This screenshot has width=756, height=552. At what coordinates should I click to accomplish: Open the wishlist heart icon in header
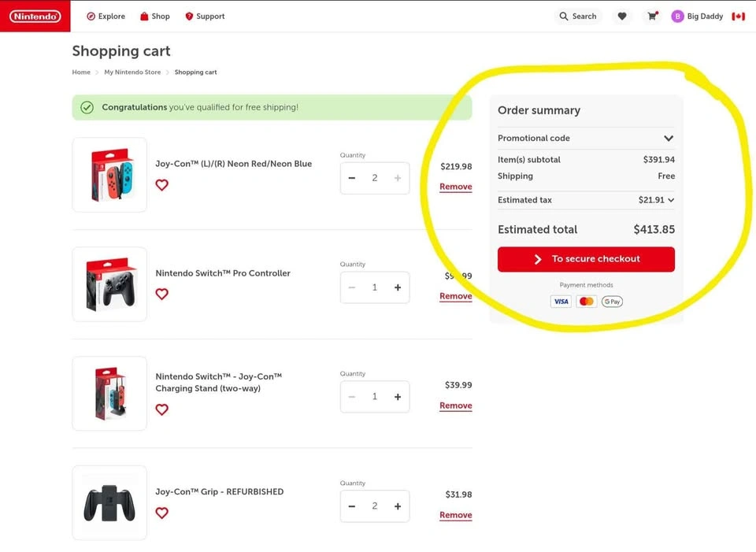(x=621, y=17)
